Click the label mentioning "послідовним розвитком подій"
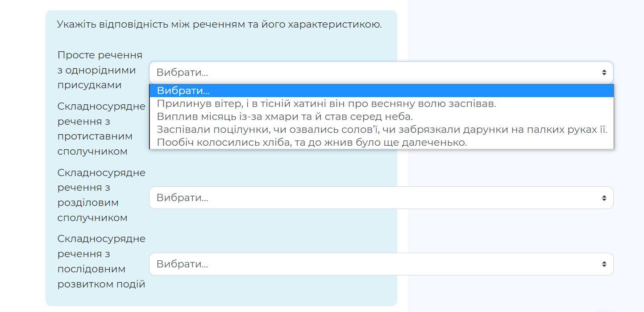Image resolution: width=644 pixels, height=312 pixels. pos(101,261)
